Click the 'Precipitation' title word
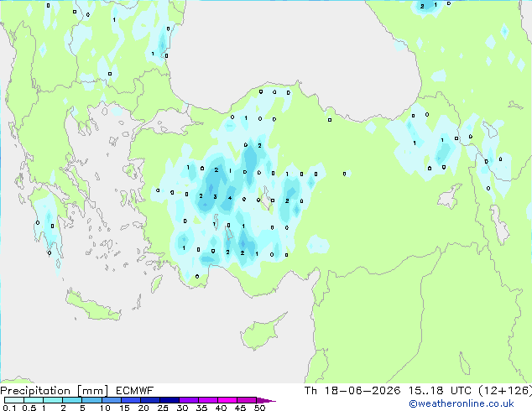 35,391
